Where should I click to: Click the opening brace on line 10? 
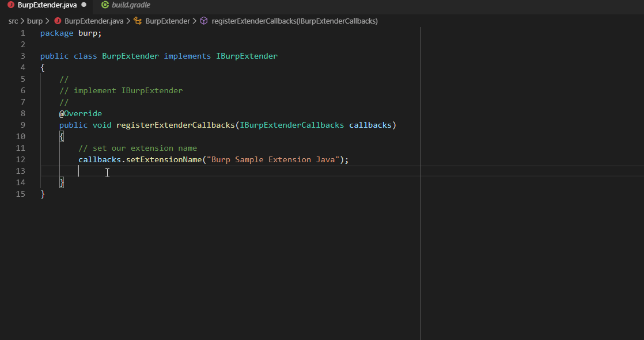[x=62, y=136]
